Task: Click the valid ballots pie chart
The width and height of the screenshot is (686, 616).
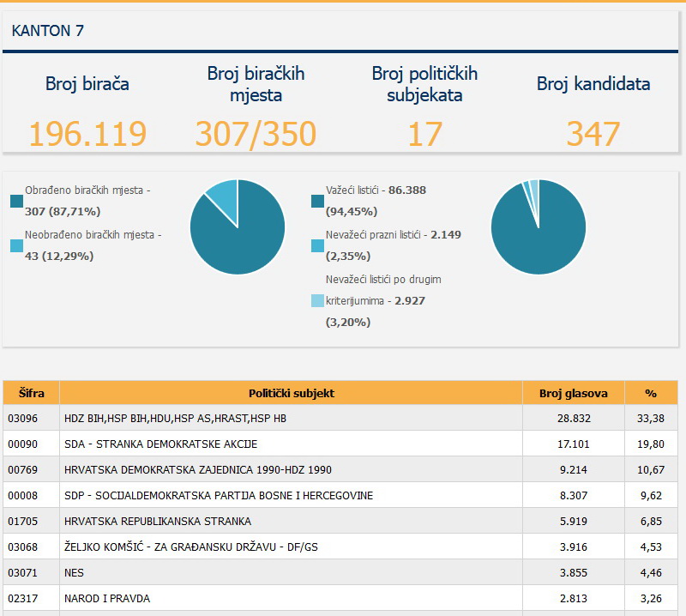Action: pos(539,227)
